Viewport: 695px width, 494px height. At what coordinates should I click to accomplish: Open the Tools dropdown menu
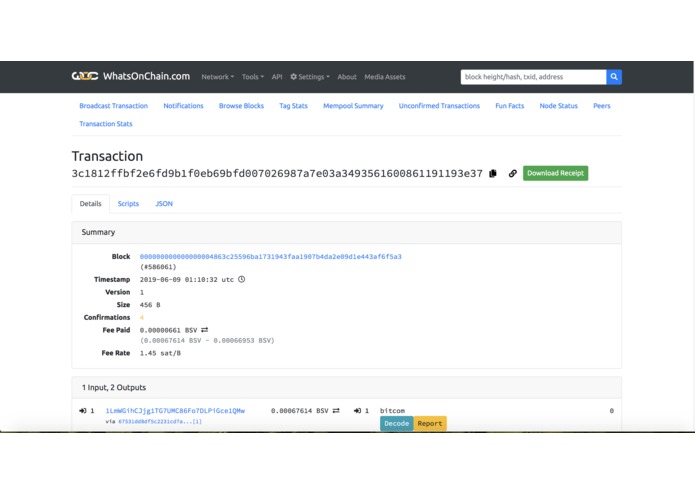(253, 77)
